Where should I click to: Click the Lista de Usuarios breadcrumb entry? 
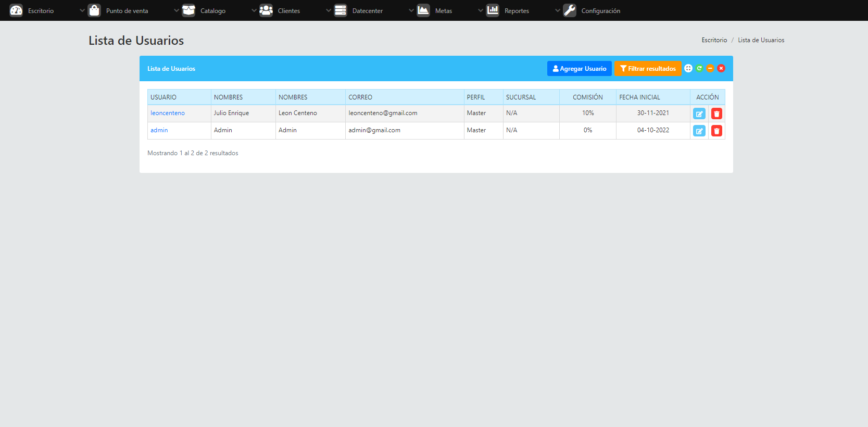click(x=761, y=40)
